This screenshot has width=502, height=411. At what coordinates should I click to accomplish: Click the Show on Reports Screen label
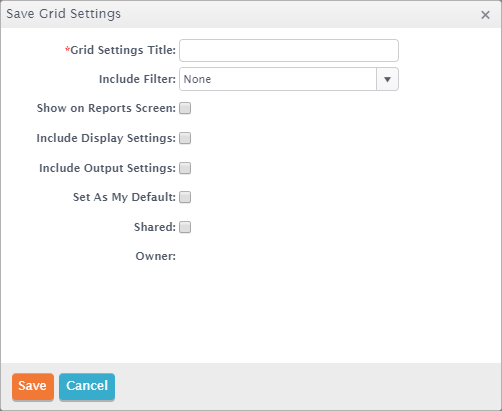106,108
